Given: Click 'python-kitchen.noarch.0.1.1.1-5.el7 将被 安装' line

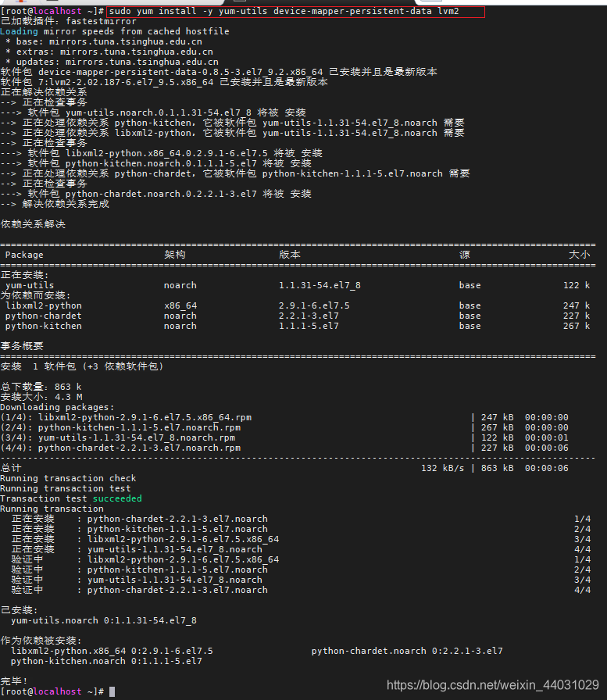Looking at the screenshot, I should [155, 164].
